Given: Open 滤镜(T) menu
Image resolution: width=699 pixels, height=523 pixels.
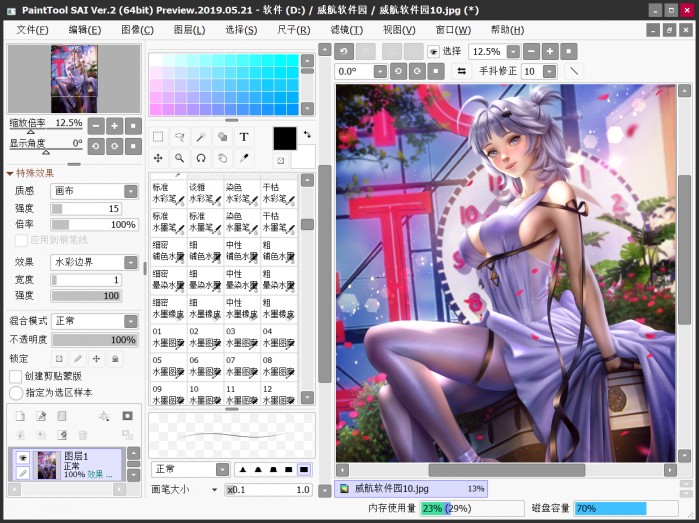Looking at the screenshot, I should pos(346,30).
